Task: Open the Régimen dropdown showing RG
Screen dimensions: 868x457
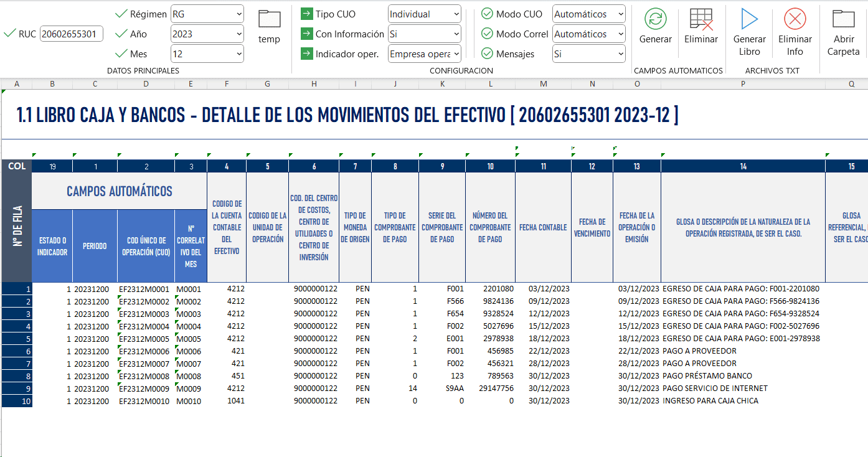Action: [207, 14]
